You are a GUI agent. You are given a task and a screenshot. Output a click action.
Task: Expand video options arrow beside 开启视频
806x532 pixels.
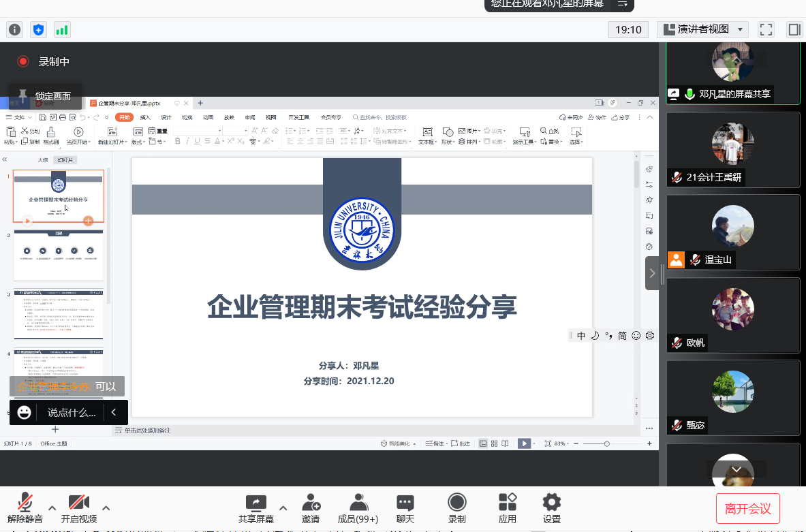(106, 508)
